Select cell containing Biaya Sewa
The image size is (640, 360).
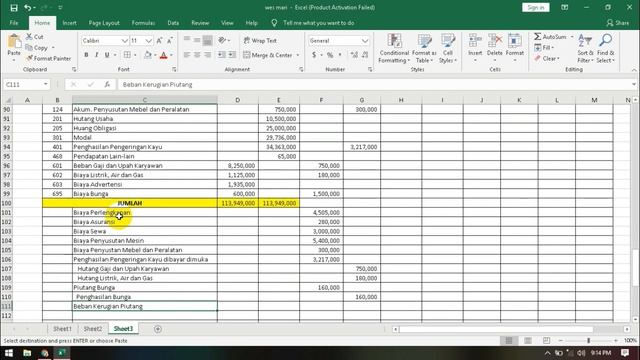pos(145,231)
